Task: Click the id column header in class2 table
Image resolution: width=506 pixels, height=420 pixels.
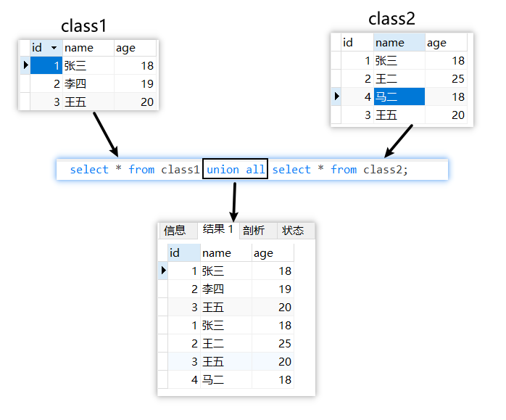Action: pos(357,42)
